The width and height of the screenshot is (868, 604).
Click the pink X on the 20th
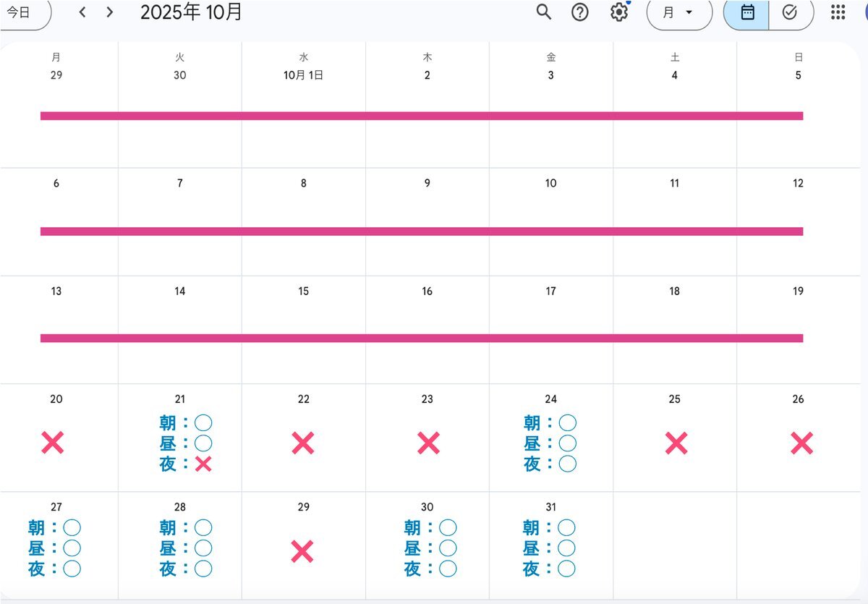click(x=53, y=443)
